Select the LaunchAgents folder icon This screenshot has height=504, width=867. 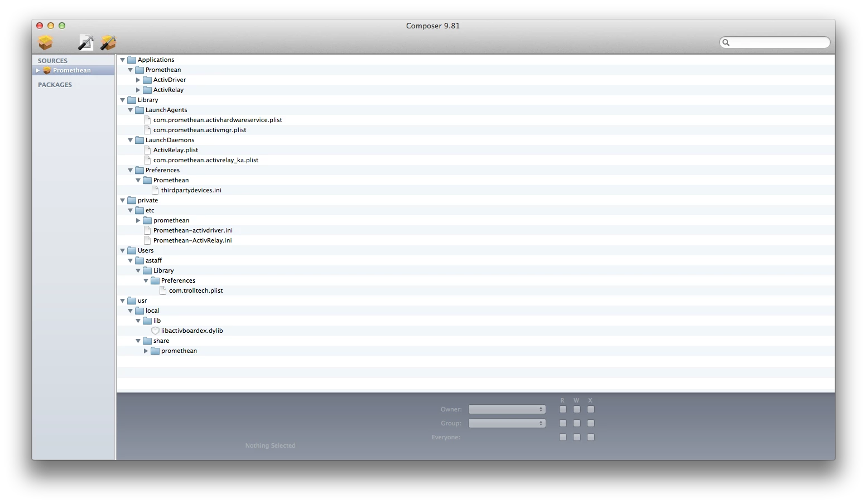point(139,110)
